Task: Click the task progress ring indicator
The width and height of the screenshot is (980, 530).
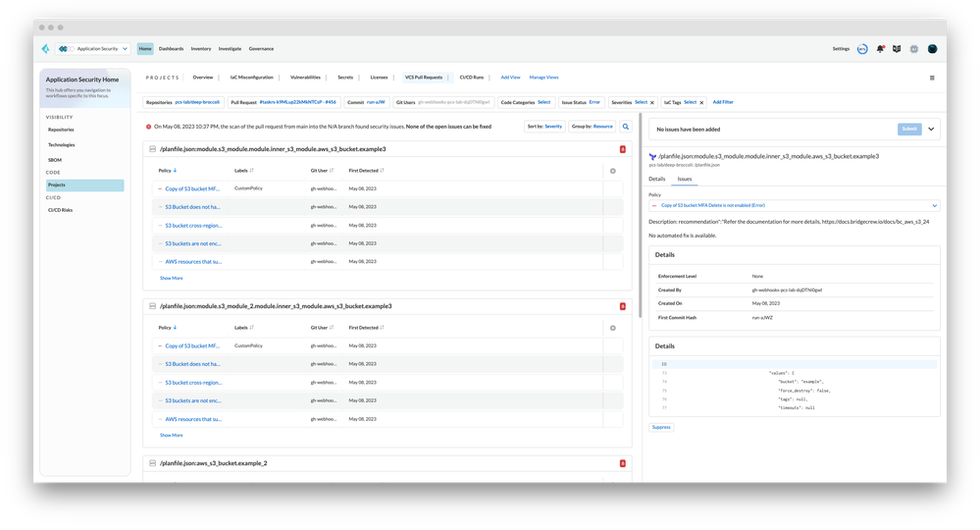Action: (862, 48)
